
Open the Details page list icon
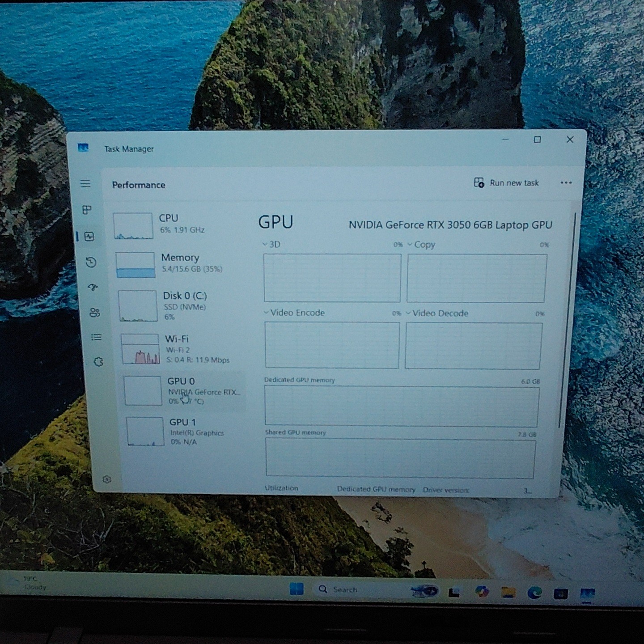[96, 337]
